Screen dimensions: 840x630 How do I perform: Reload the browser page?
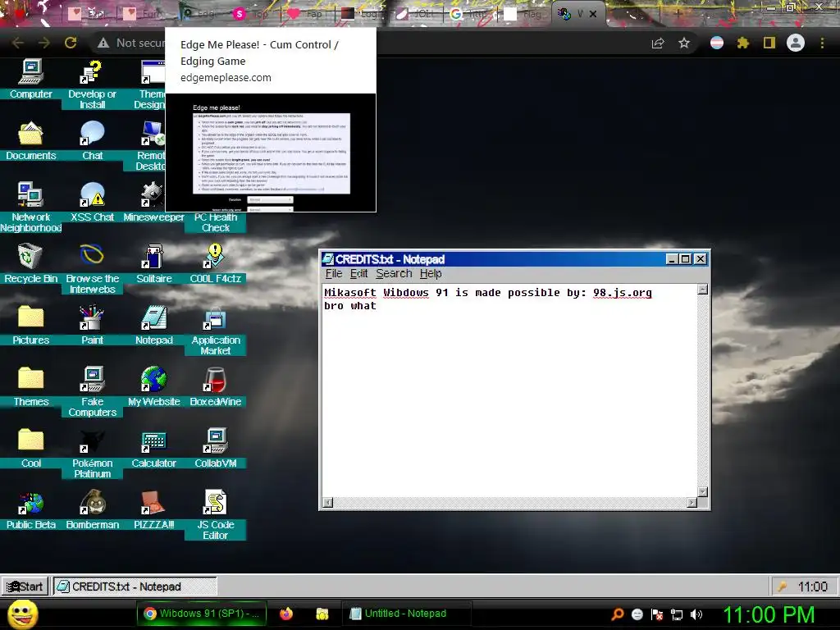[x=71, y=43]
